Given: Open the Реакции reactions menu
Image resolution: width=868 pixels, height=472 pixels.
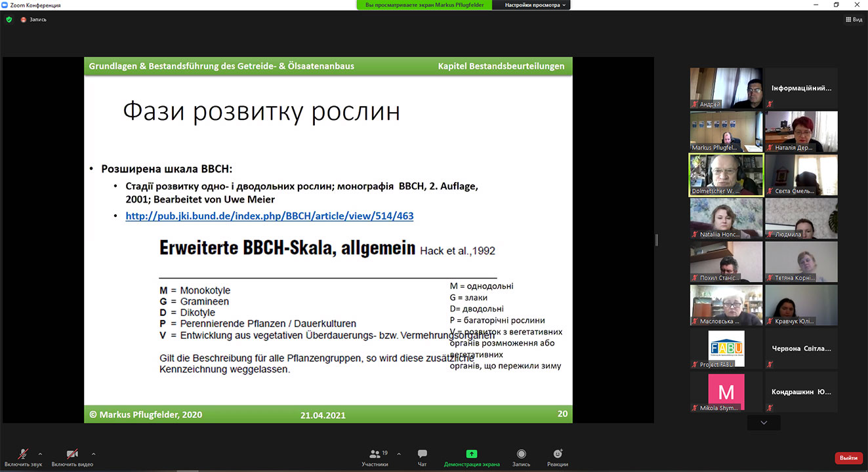Looking at the screenshot, I should (558, 458).
